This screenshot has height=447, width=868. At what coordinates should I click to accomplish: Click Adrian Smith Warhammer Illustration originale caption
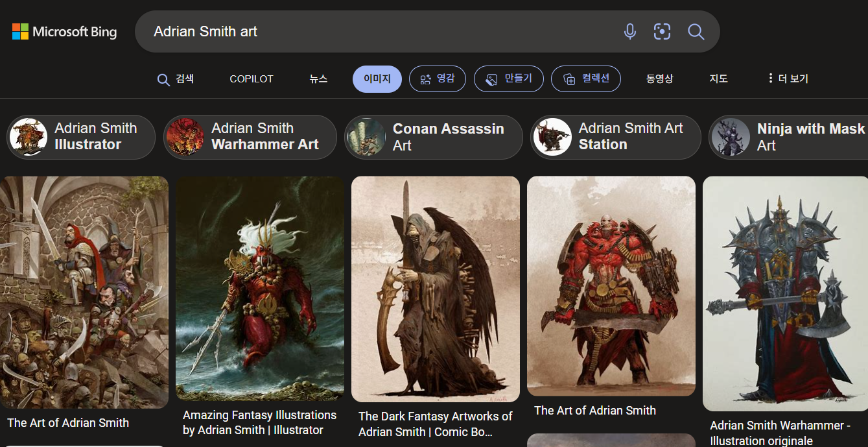780,433
